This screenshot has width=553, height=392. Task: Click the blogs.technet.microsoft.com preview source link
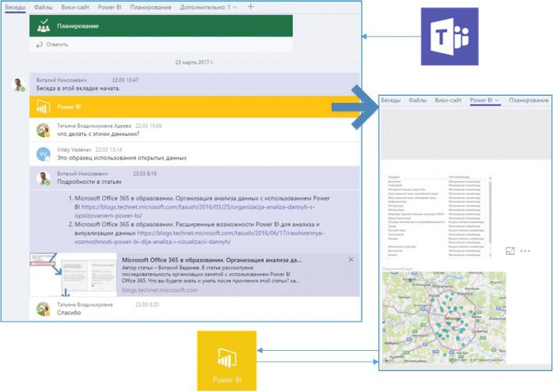tap(160, 290)
